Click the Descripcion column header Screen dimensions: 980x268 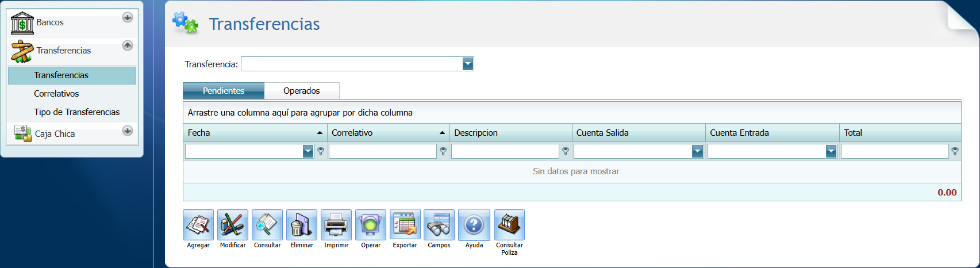pyautogui.click(x=511, y=133)
